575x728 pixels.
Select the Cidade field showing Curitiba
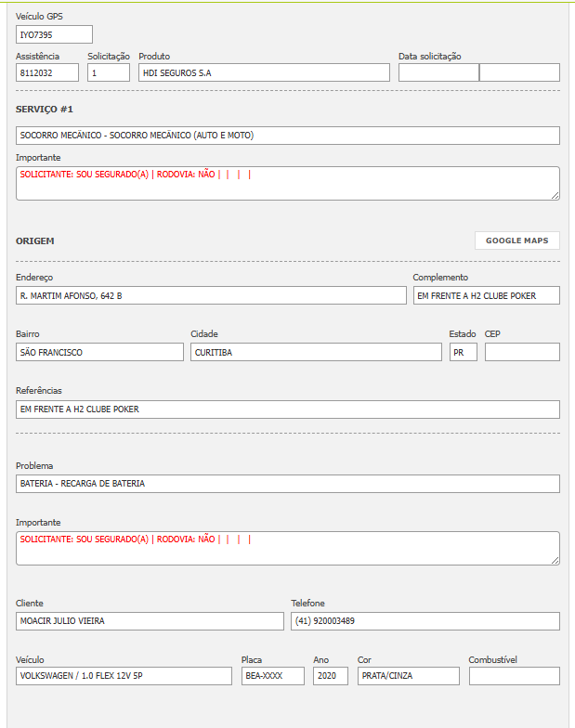[316, 352]
